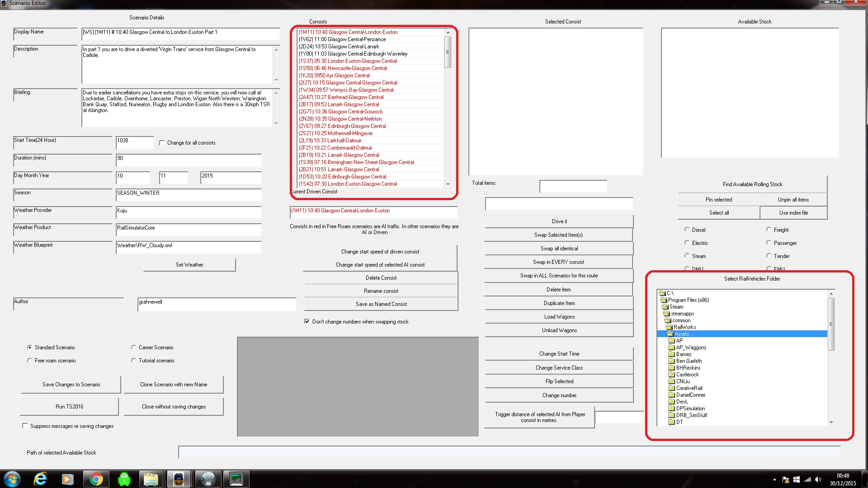This screenshot has width=868, height=488.
Task: Open Windows Media Player from the taskbar
Action: point(68,479)
